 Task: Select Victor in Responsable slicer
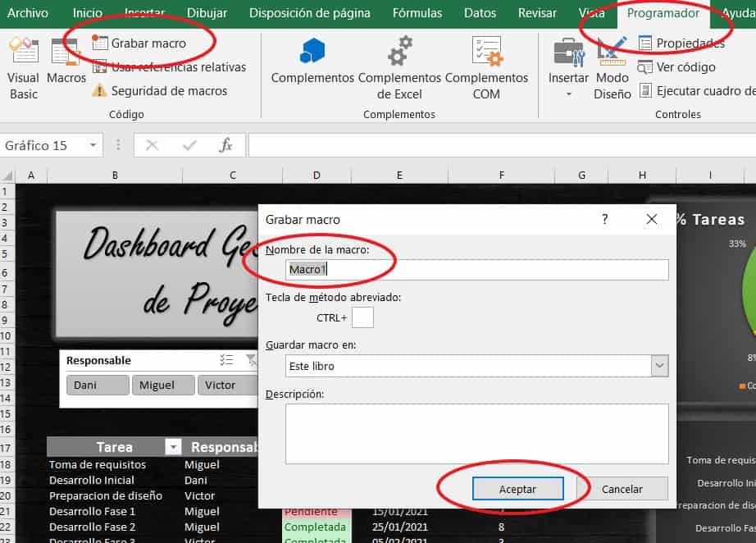(x=228, y=386)
